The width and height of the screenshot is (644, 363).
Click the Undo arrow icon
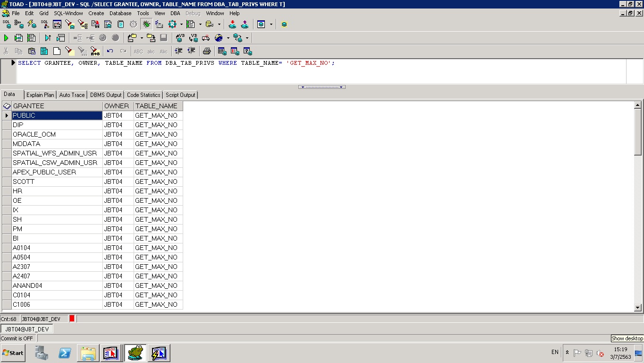tap(110, 51)
